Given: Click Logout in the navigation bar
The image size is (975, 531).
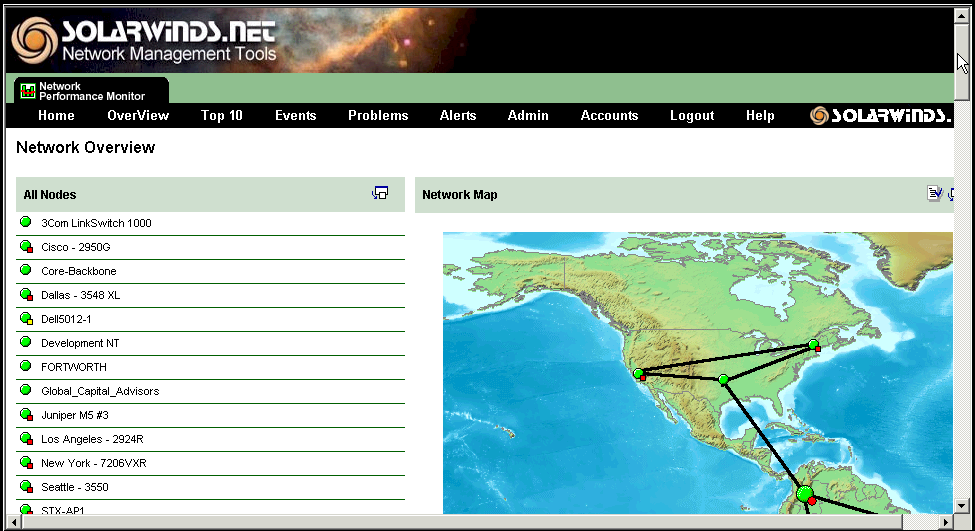Looking at the screenshot, I should click(x=691, y=116).
